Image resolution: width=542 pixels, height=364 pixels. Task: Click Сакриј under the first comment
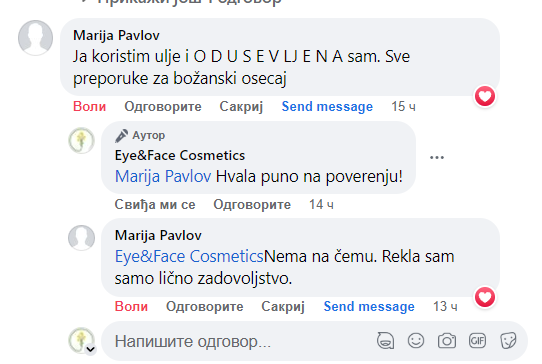[x=241, y=106]
